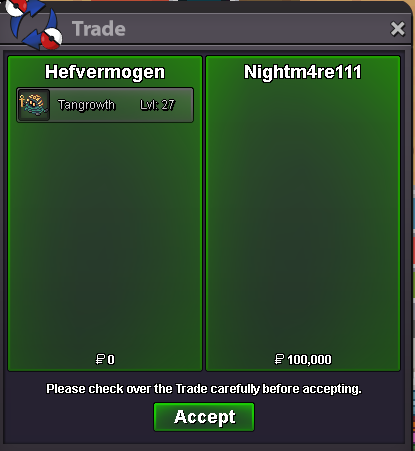Select the Tangrowth name text
Image resolution: width=415 pixels, height=451 pixels.
[86, 105]
